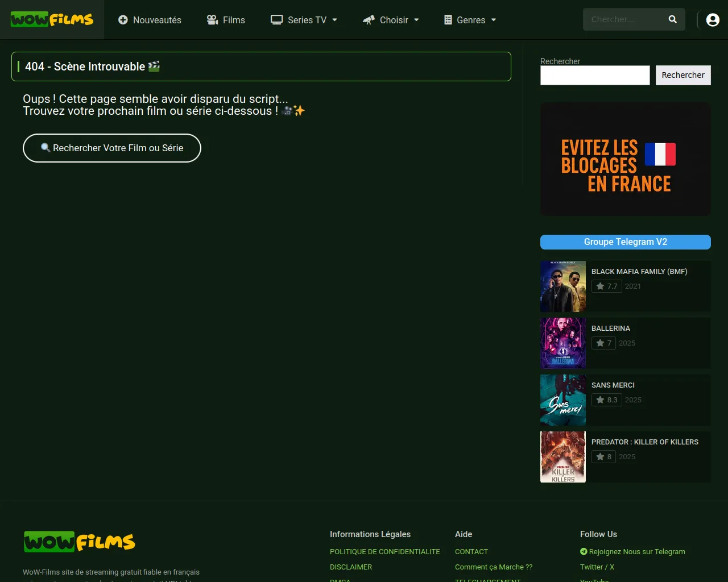728x582 pixels.
Task: Focus the sidebar Rechercher text field
Action: (595, 75)
